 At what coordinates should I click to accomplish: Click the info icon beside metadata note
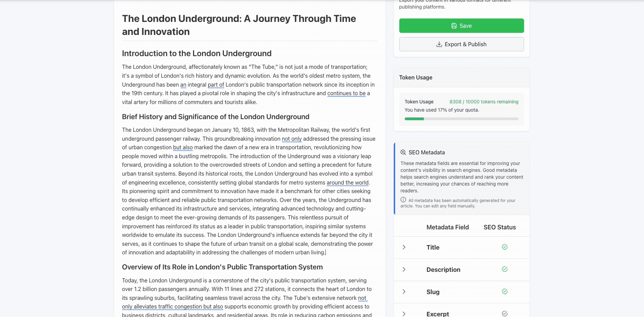403,200
